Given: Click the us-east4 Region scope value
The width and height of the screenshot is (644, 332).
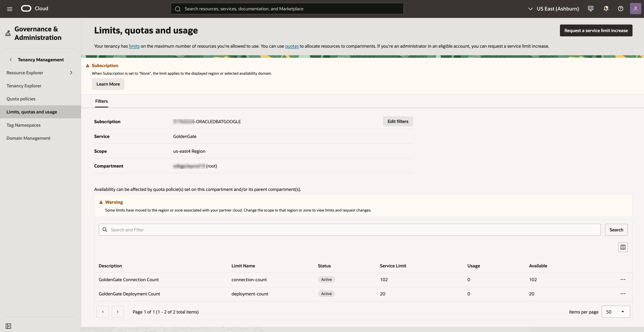Looking at the screenshot, I should 189,151.
